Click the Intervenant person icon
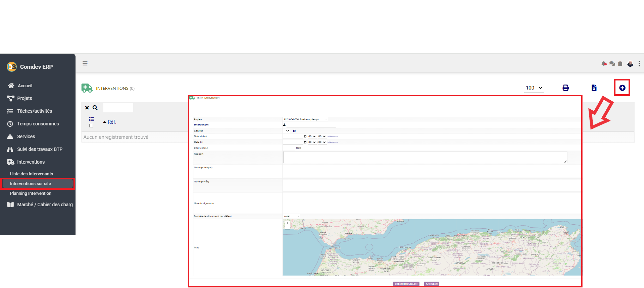 pos(284,125)
